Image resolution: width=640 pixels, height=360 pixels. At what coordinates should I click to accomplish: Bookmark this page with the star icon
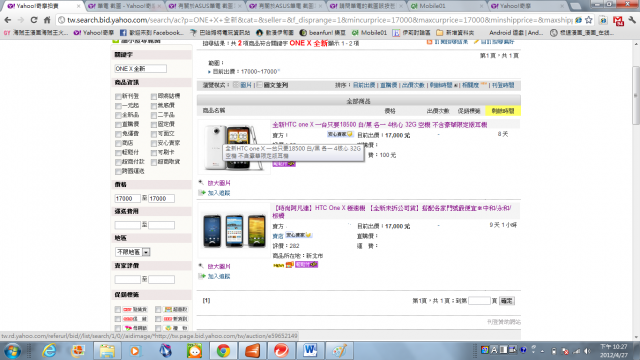pyautogui.click(x=589, y=20)
